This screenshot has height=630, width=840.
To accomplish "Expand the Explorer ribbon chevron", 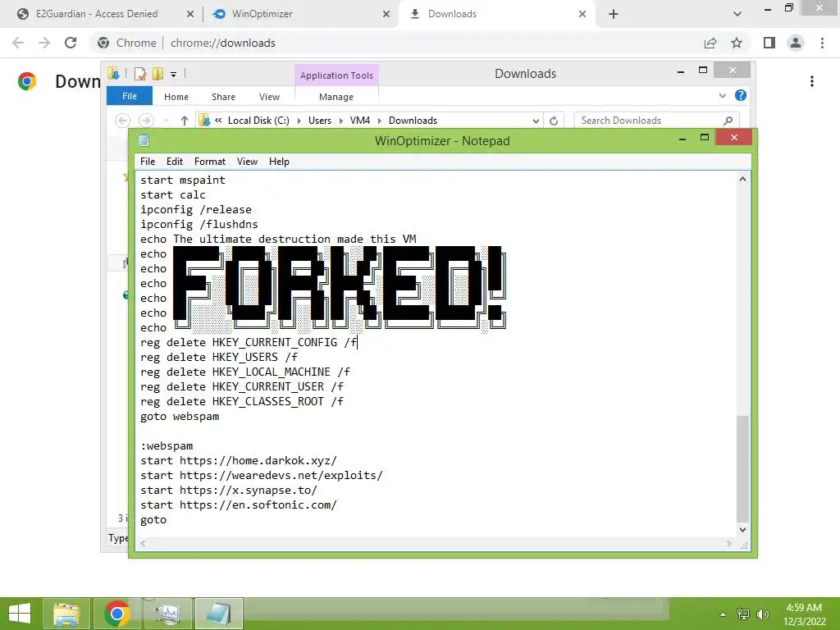I will coord(723,95).
